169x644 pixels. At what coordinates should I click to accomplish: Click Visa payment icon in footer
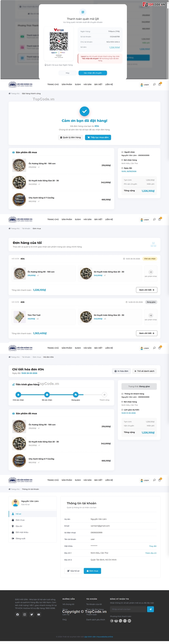coord(116,621)
